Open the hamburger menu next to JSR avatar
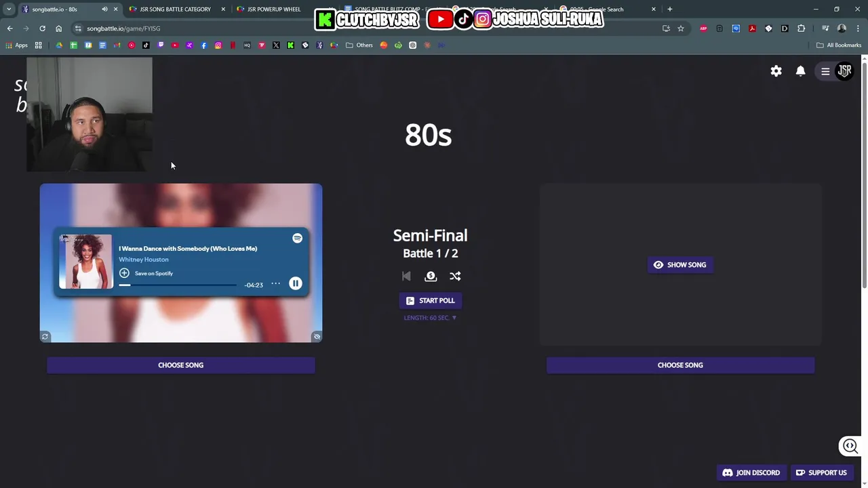 pos(825,71)
